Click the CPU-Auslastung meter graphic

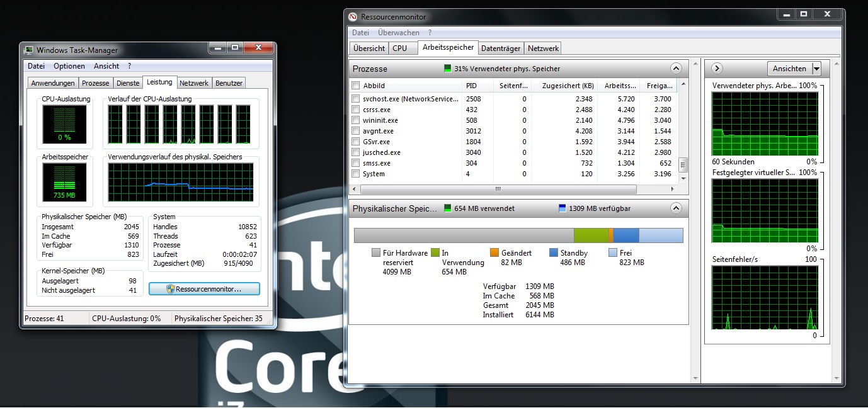pos(64,124)
